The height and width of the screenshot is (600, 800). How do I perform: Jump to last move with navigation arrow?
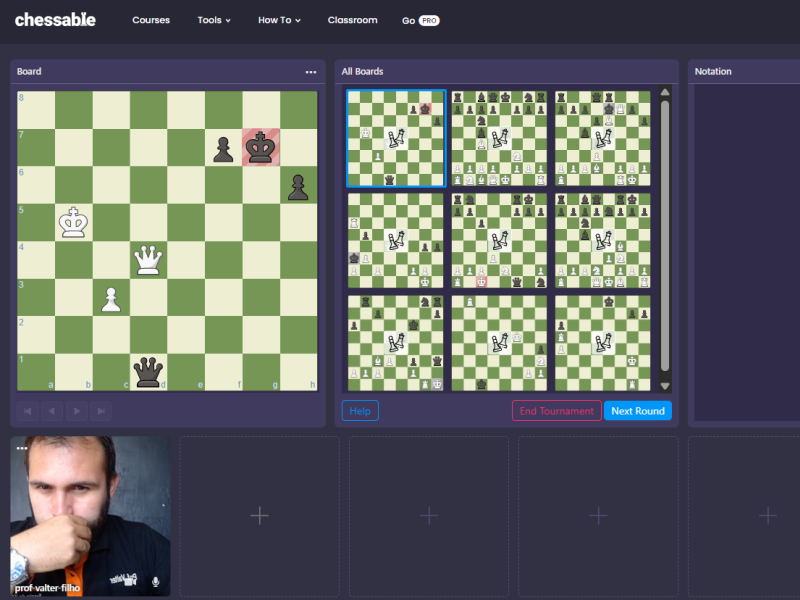(x=100, y=410)
